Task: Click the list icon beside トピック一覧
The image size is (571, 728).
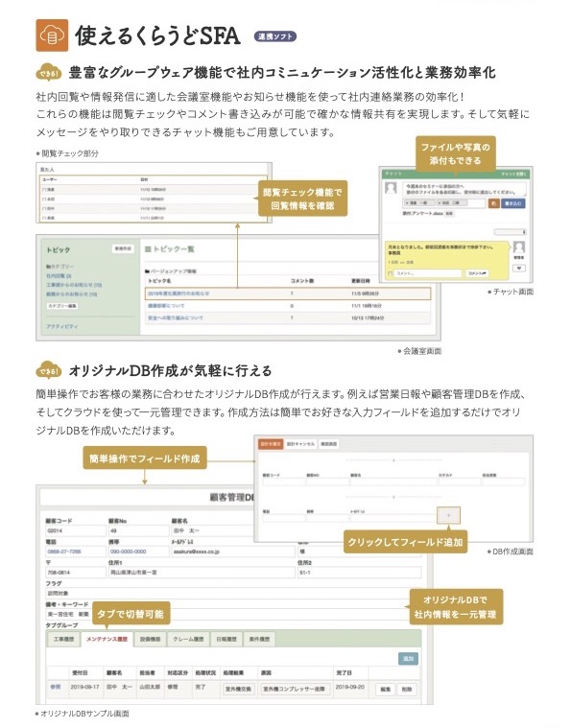Action: click(148, 249)
